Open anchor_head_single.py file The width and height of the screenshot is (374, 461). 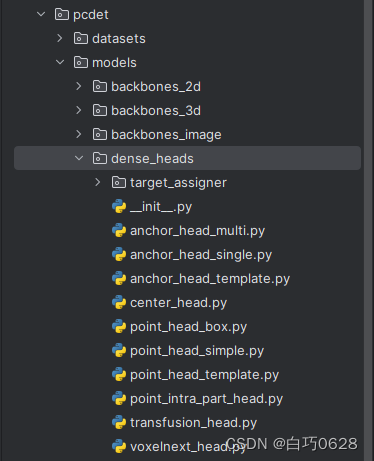[201, 255]
